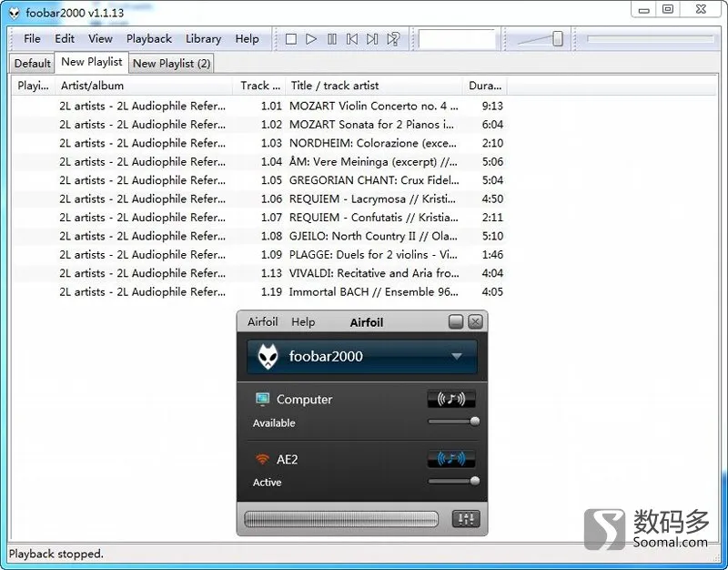Toggle transmit to Computer speaker
728x570 pixels.
[x=450, y=399]
